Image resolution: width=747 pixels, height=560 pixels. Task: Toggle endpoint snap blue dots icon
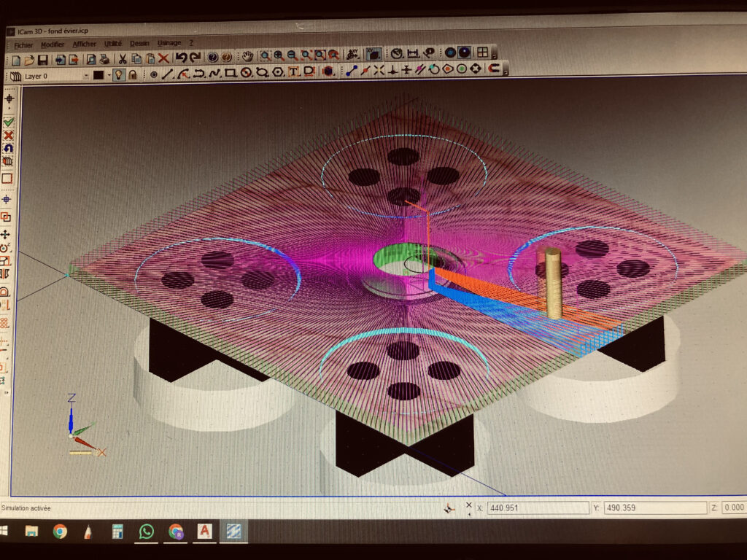[x=352, y=71]
